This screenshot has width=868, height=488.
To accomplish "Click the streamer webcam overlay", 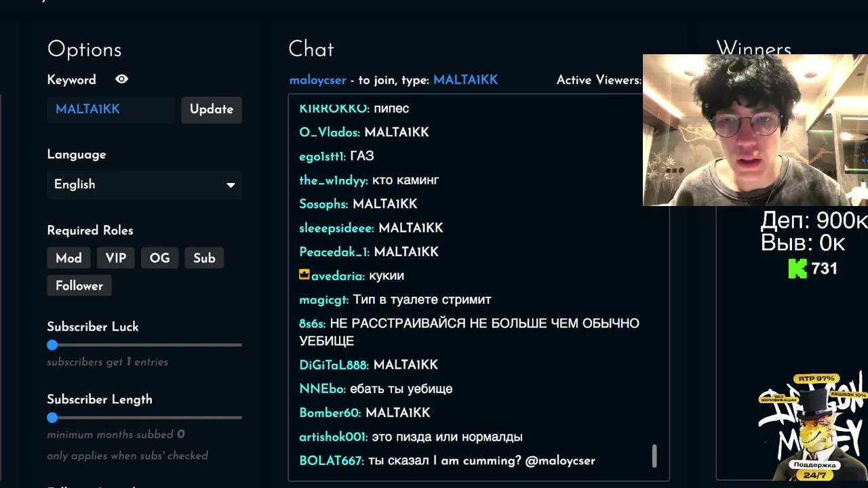I will click(755, 130).
